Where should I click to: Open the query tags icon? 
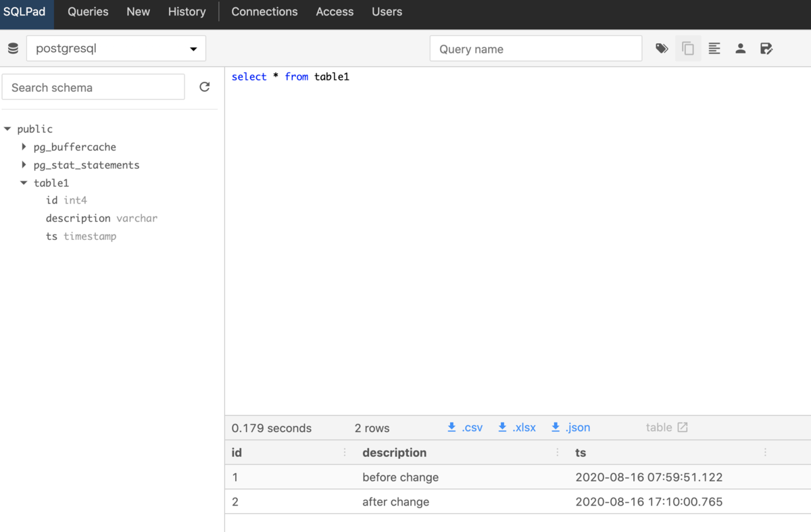pos(662,48)
